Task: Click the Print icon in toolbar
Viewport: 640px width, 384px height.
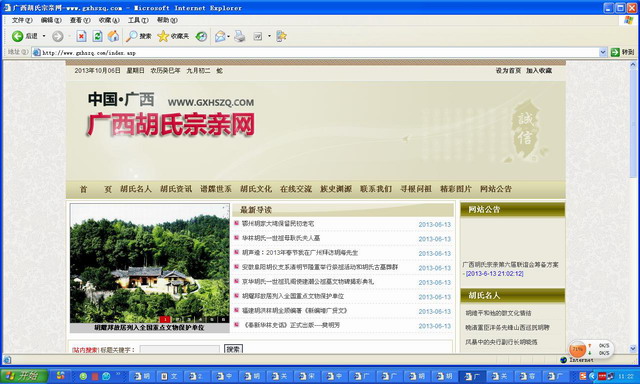Action: pyautogui.click(x=240, y=36)
